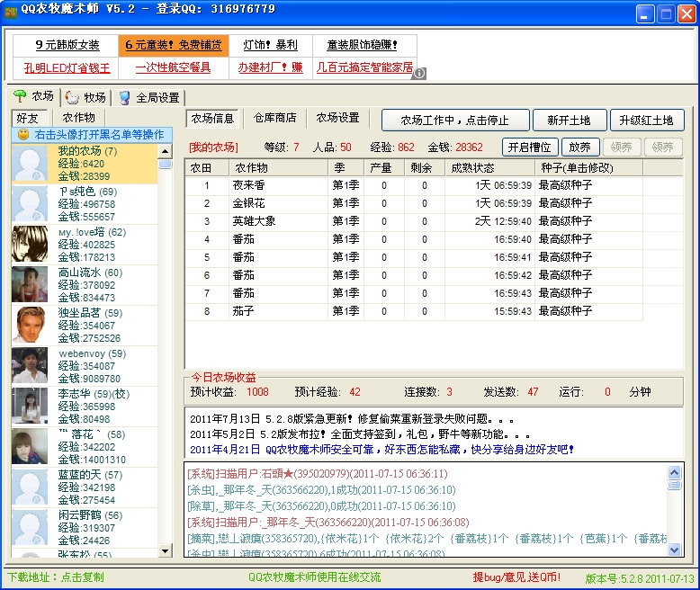Open the 灯饰!暴利 ad link

point(270,45)
